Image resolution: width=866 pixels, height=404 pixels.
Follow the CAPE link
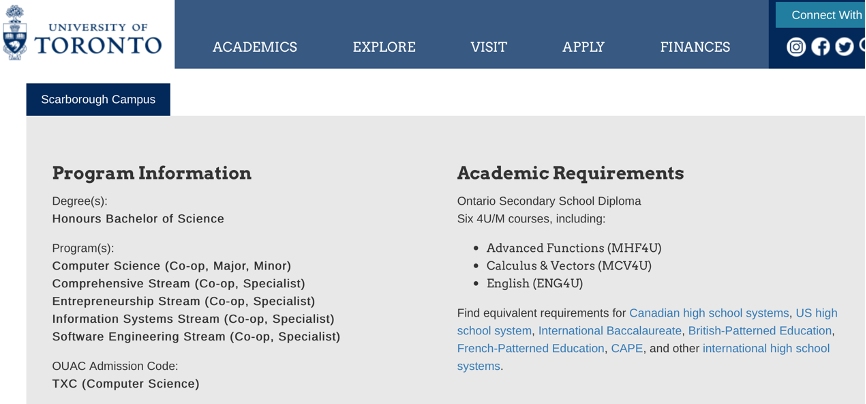(627, 349)
